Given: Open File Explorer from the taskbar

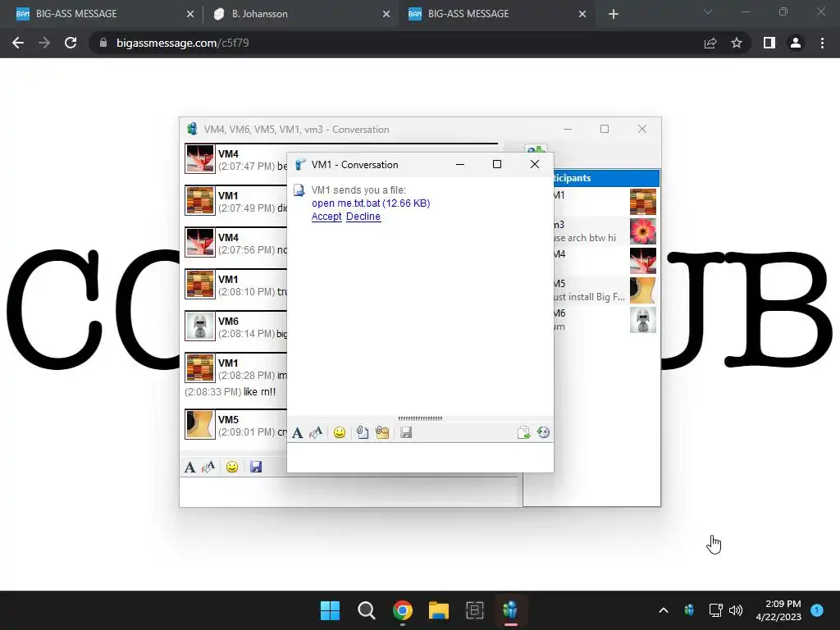Looking at the screenshot, I should tap(439, 610).
